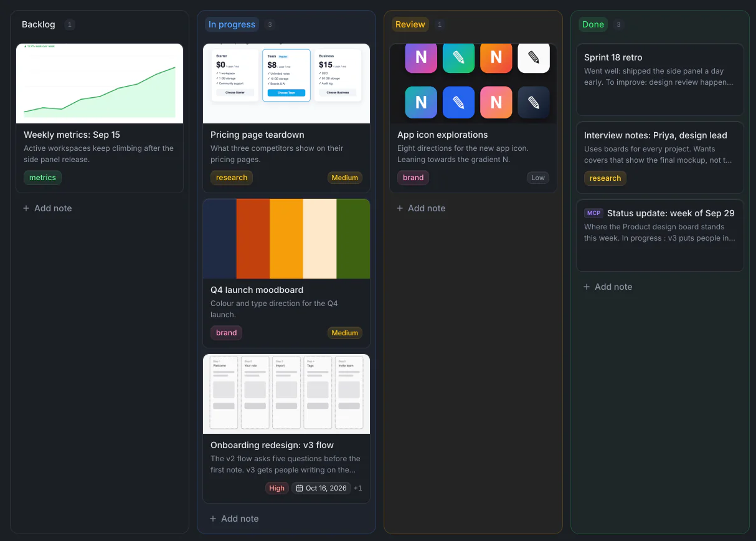
Task: Select the Starter plan in pricing thumbnail
Action: click(235, 75)
